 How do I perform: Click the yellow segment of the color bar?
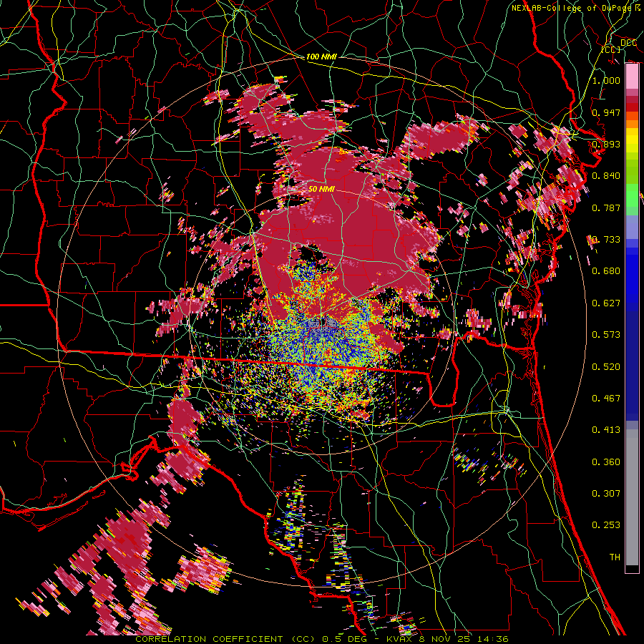pos(632,140)
